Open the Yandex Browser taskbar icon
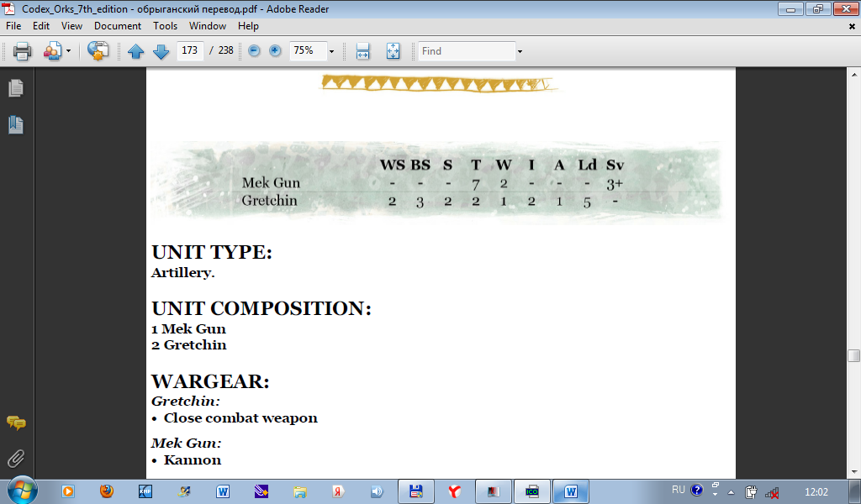Viewport: 861px width, 504px height. tap(455, 491)
